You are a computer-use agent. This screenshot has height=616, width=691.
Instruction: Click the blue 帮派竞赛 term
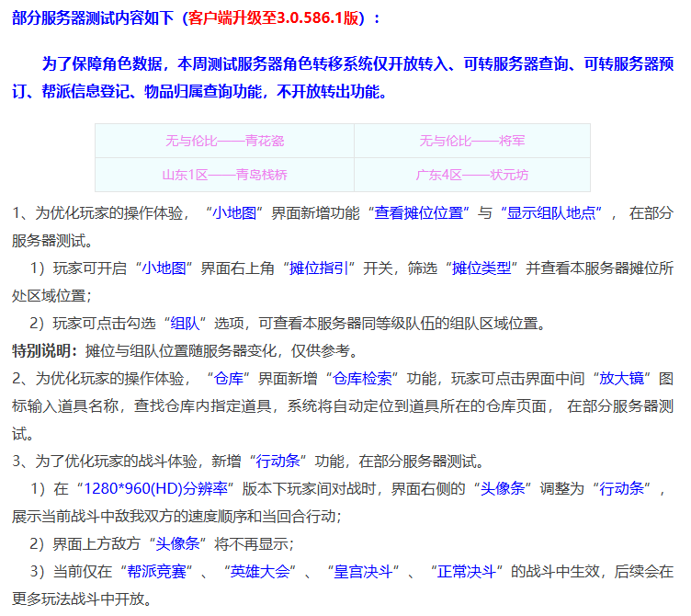(x=160, y=571)
